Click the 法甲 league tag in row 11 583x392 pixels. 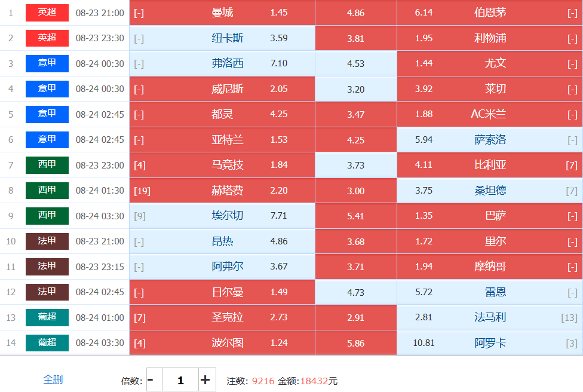pyautogui.click(x=47, y=267)
